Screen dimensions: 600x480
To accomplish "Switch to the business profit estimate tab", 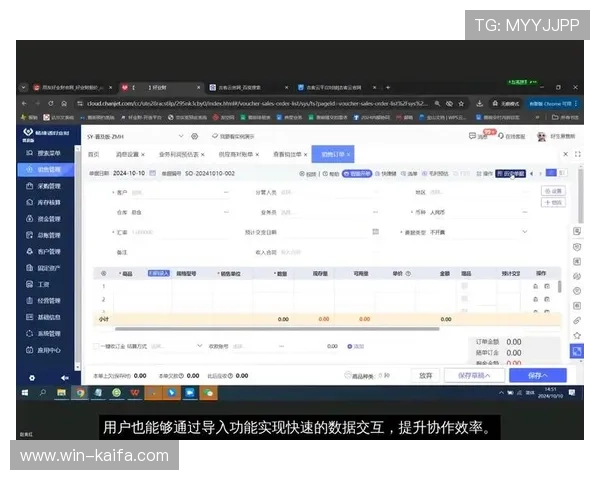I will [x=179, y=155].
